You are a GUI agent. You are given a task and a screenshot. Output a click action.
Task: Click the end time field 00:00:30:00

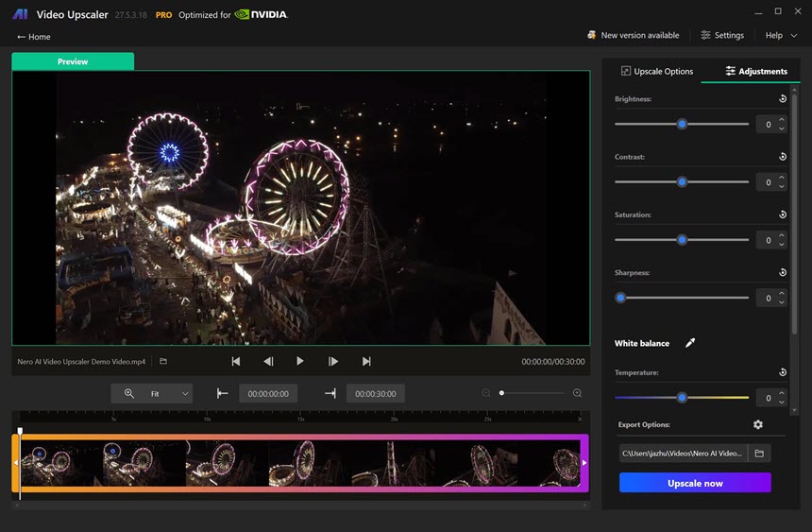pyautogui.click(x=376, y=393)
